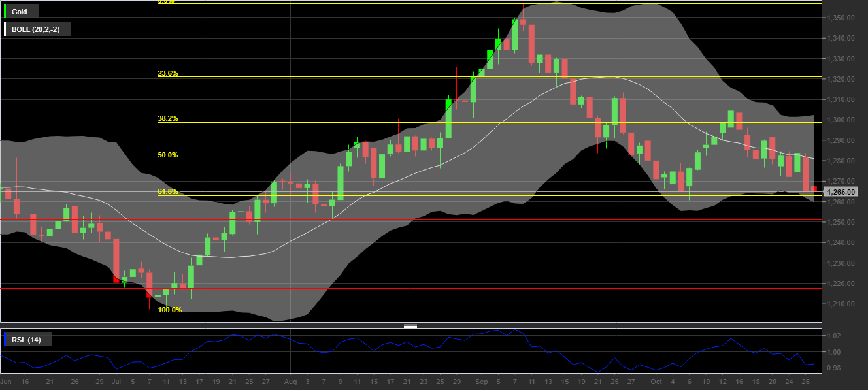Viewport: 868px width, 390px height.
Task: Click the blue color bar beside RSL
Action: [x=6, y=339]
